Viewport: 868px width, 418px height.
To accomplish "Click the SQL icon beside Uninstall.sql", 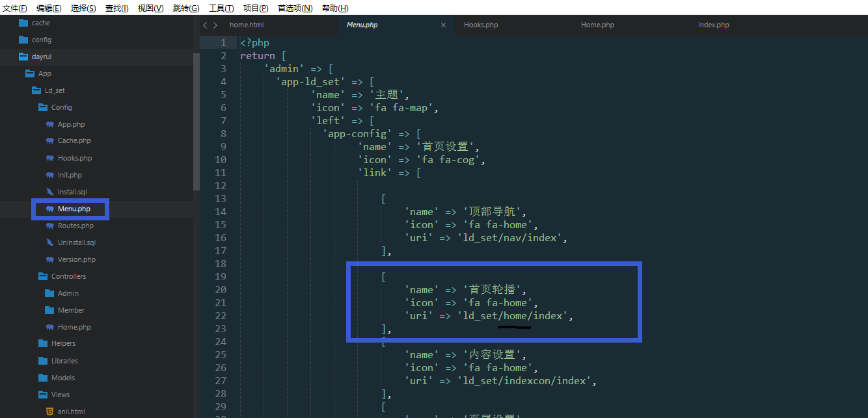I will coord(49,242).
